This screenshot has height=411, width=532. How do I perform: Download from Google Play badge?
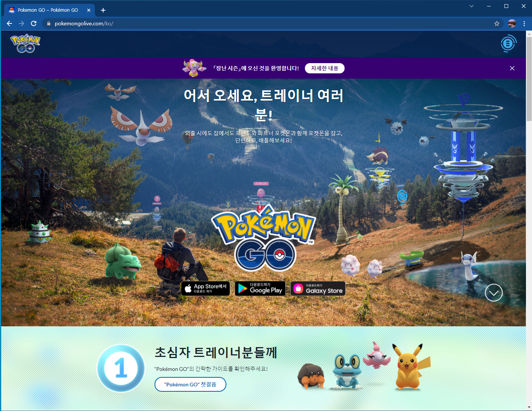pos(260,288)
